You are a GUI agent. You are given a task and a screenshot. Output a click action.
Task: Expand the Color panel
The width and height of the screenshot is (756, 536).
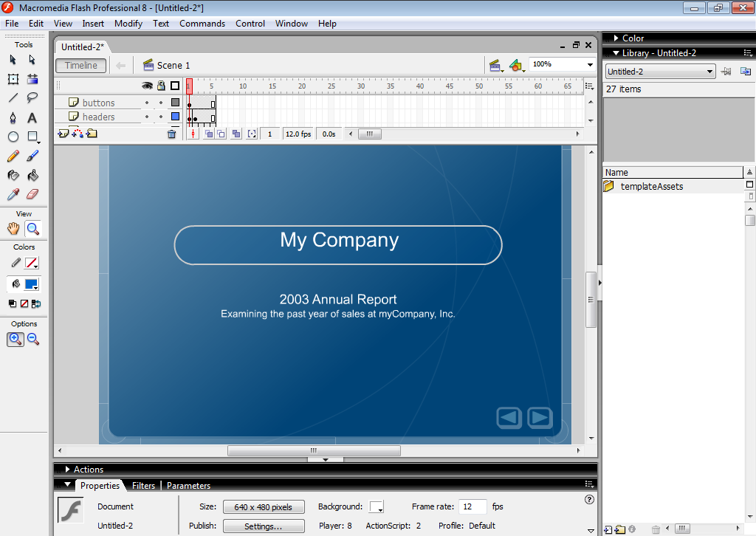coord(616,38)
